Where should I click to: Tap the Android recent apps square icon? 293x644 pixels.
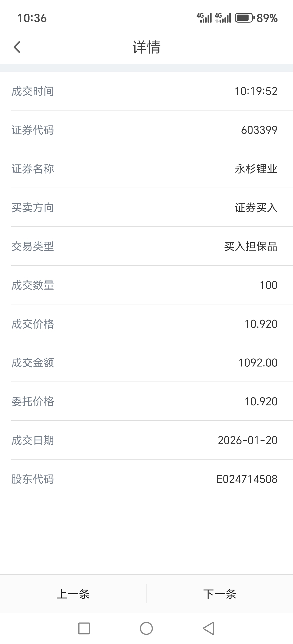pyautogui.click(x=84, y=628)
